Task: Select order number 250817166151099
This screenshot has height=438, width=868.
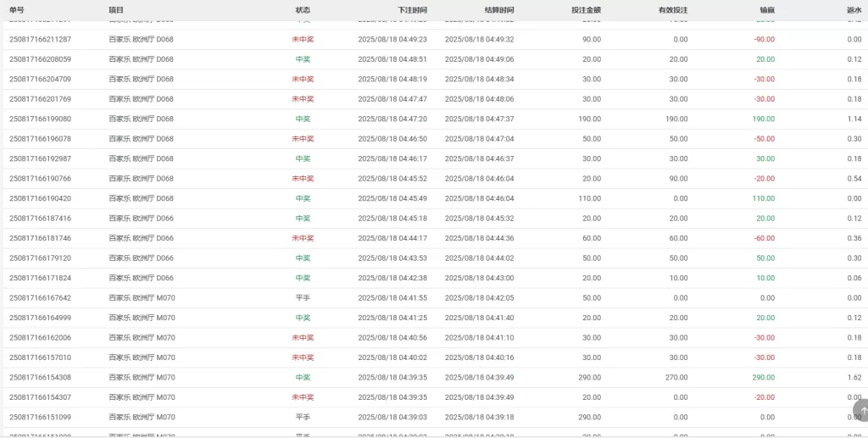Action: tap(40, 418)
